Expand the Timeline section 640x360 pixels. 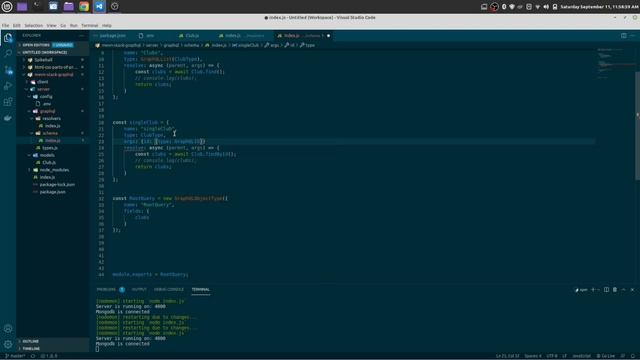tap(53, 349)
